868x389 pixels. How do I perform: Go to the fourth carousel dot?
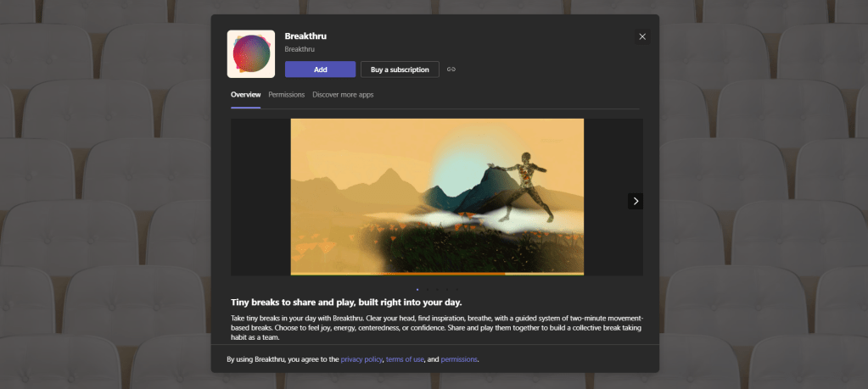pyautogui.click(x=447, y=289)
